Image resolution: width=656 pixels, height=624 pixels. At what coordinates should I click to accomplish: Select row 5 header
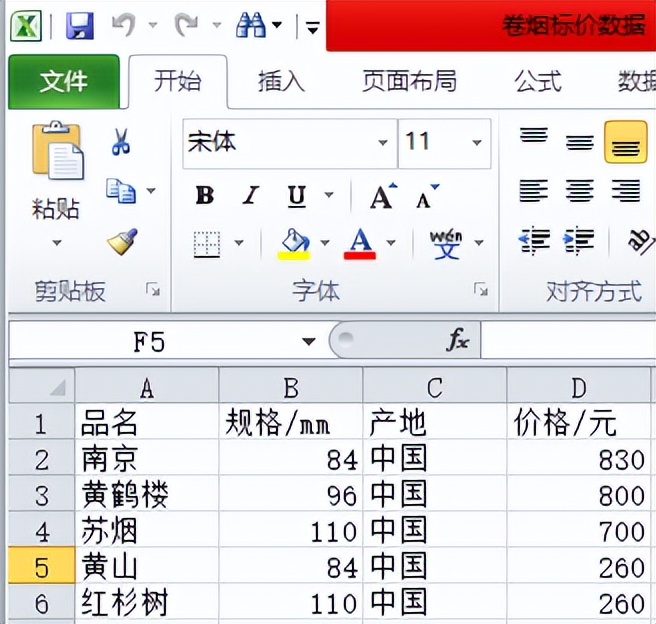41,566
